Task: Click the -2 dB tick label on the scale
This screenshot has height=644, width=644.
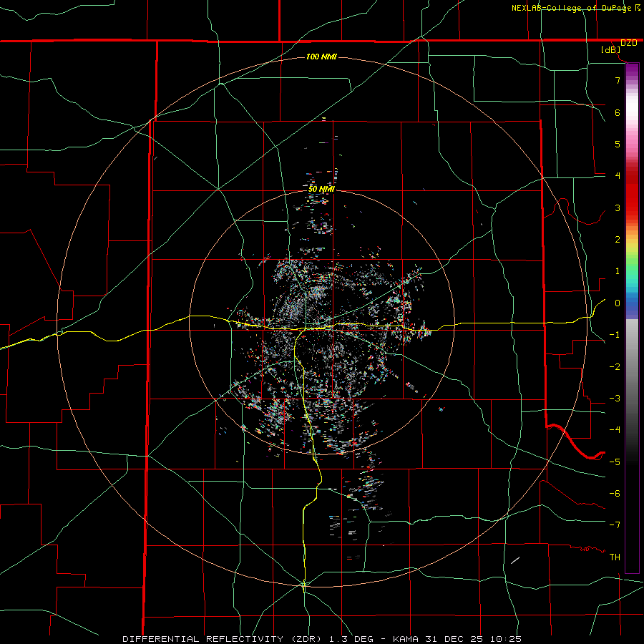Action: (x=615, y=367)
